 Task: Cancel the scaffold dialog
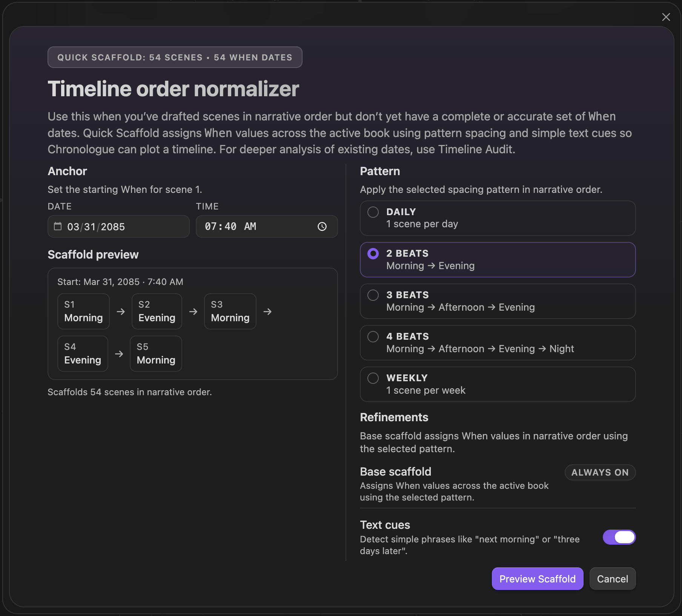coord(613,579)
